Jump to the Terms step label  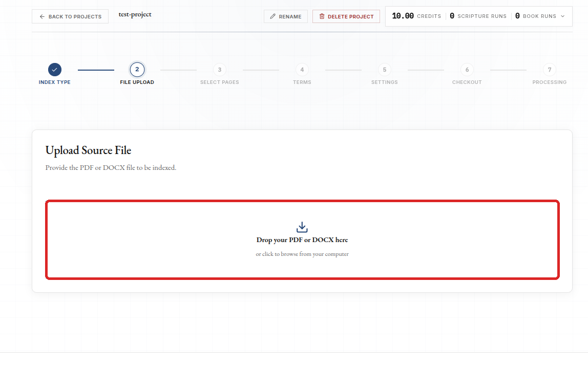coord(302,82)
